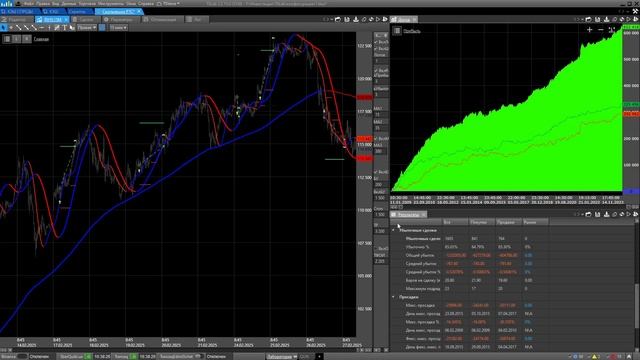This screenshot has height=360, width=640.
Task: Click the line color swatch in the drawing toolbar
Action: [x=102, y=27]
